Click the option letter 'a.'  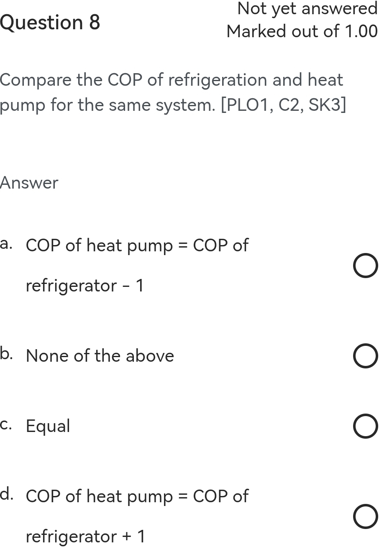tap(6, 244)
